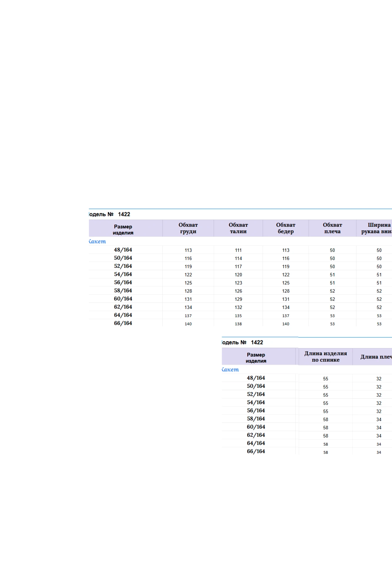The image size is (392, 588).
Task: Select size 56/164 in the top table
Action: pos(123,283)
